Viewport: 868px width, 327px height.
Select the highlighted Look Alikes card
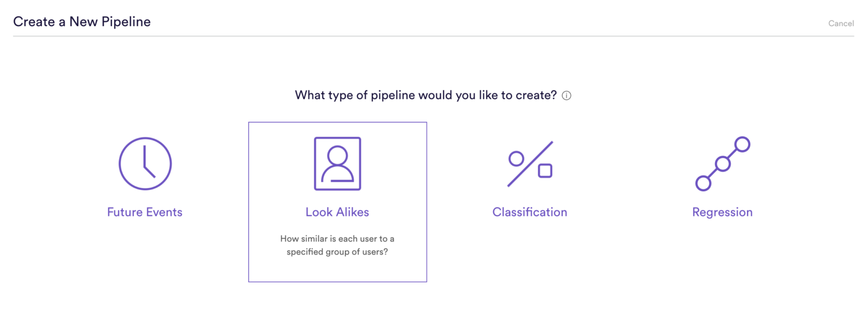click(337, 201)
